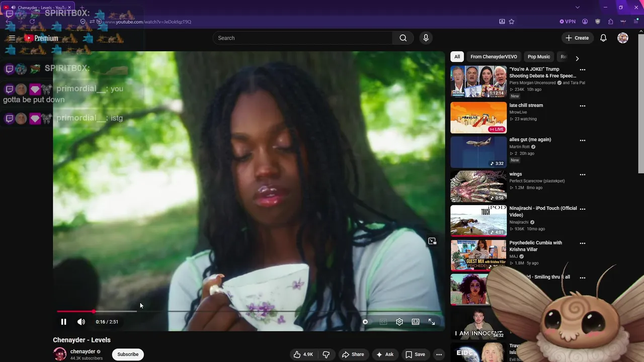Open options for late chill stream
This screenshot has width=644, height=362.
tap(583, 106)
